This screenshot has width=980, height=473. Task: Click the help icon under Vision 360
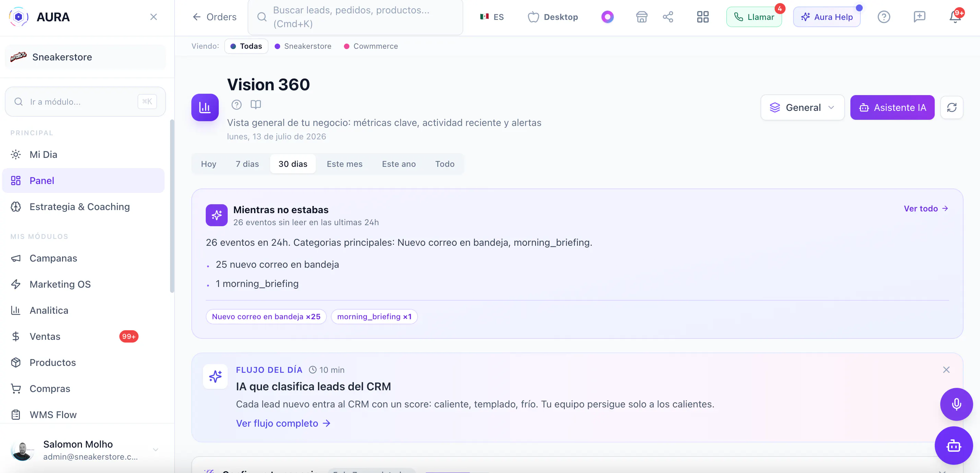point(236,104)
